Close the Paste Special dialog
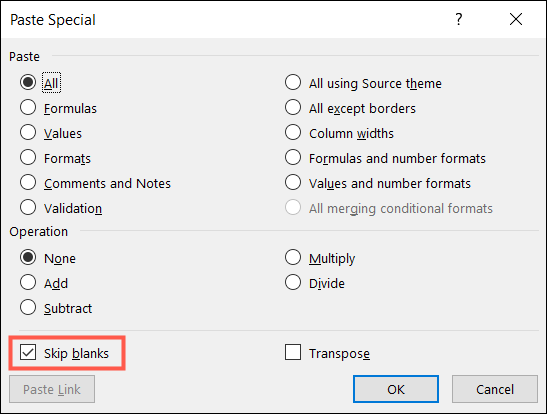 click(x=516, y=19)
